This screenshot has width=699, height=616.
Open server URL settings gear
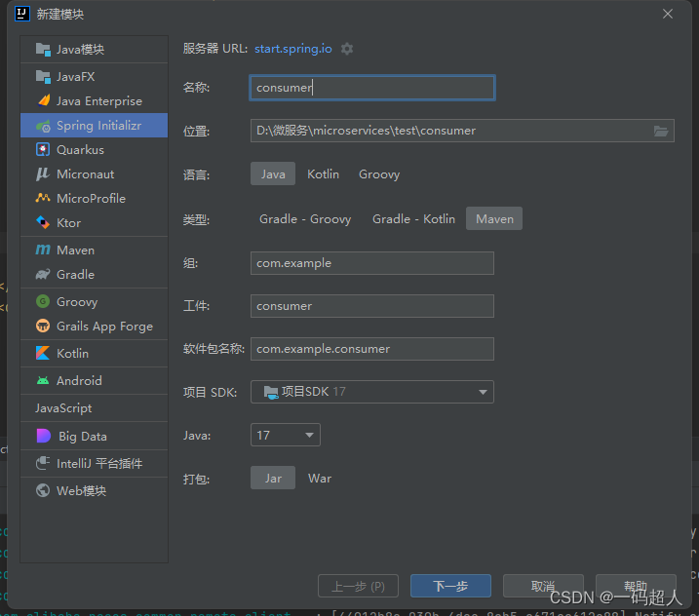coord(347,49)
